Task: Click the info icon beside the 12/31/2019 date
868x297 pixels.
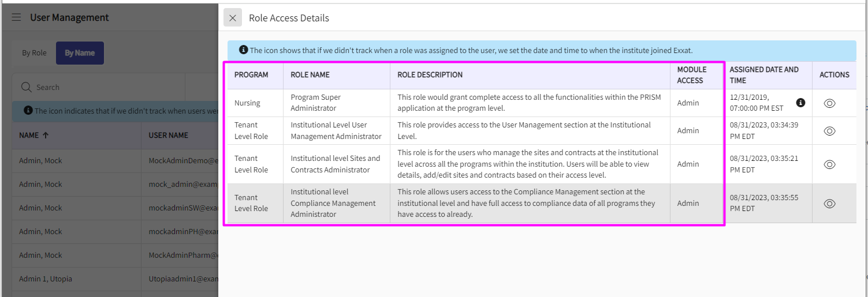Action: point(800,103)
